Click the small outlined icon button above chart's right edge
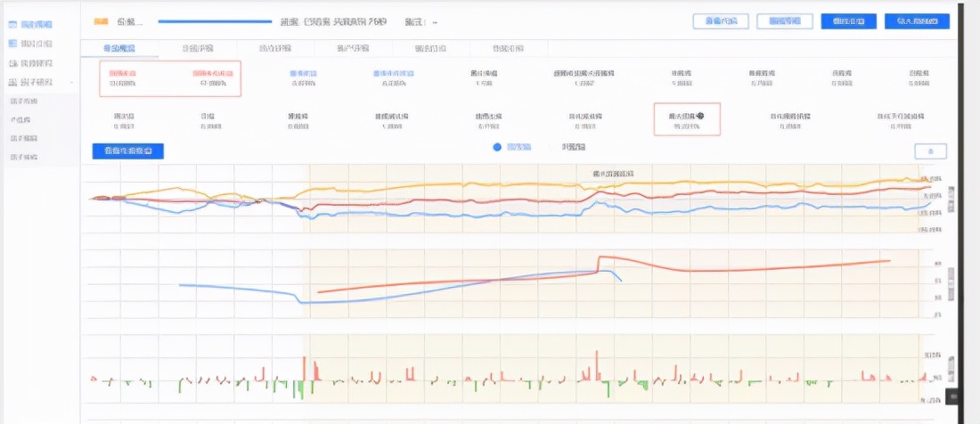This screenshot has width=980, height=424. pyautogui.click(x=930, y=151)
